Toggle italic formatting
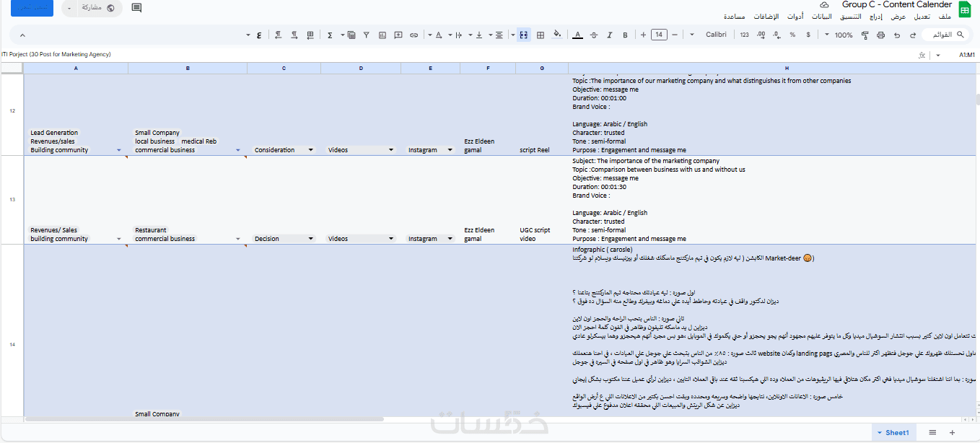Viewport: 980px width, 443px height. pyautogui.click(x=609, y=35)
